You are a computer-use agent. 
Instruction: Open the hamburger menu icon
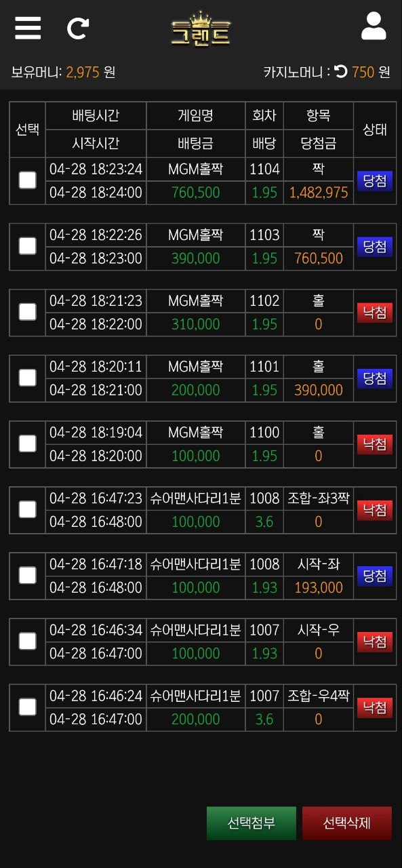pyautogui.click(x=28, y=28)
